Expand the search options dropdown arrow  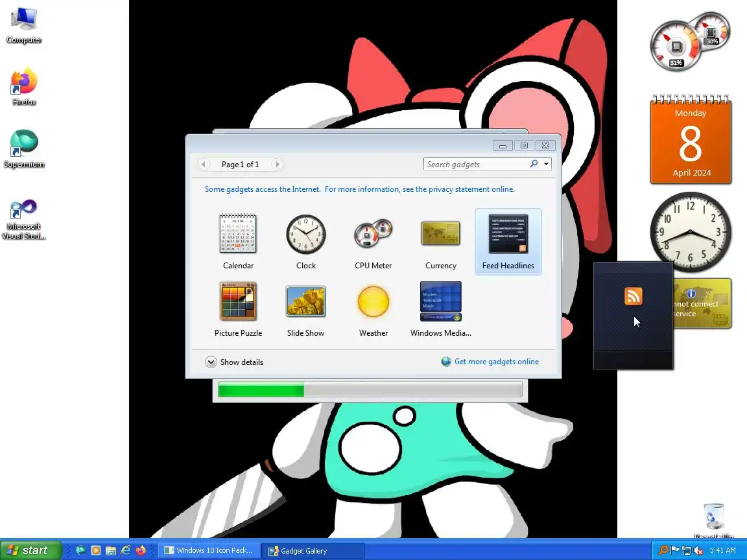[x=547, y=164]
